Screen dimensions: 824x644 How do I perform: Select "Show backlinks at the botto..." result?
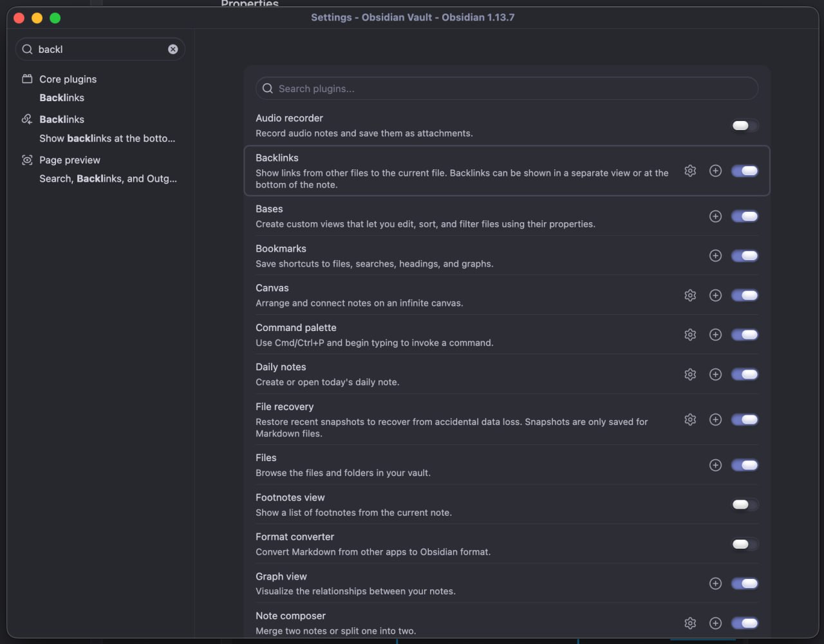click(107, 138)
